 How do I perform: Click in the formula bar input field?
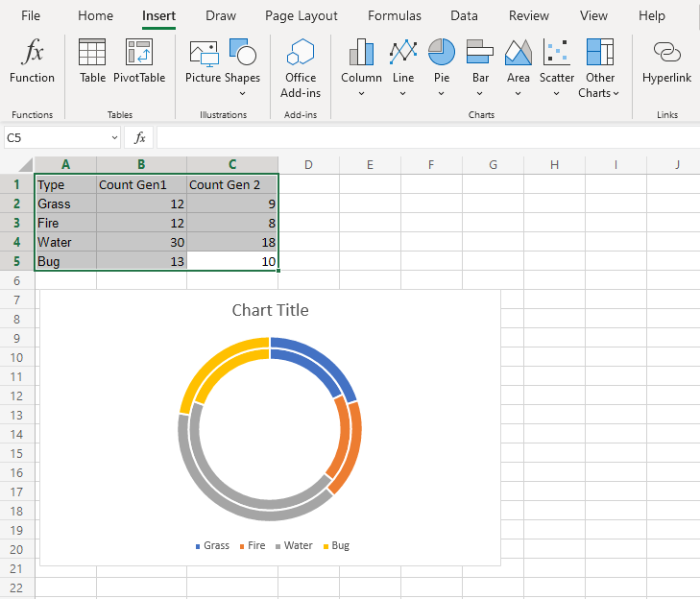click(422, 138)
